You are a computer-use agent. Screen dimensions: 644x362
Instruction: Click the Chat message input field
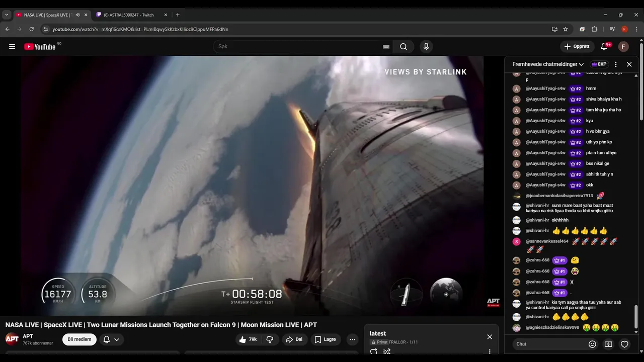tap(549, 344)
